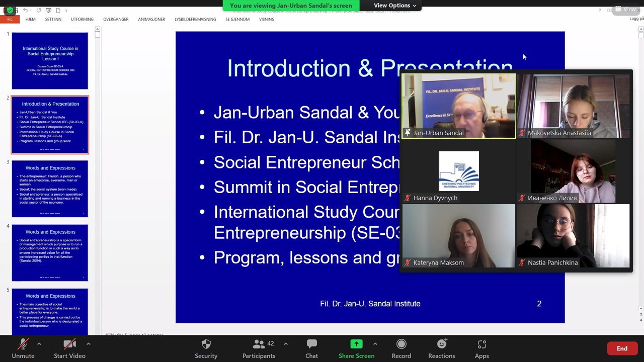Click the View button at top right
This screenshot has height=362, width=644.
pyautogui.click(x=625, y=9)
